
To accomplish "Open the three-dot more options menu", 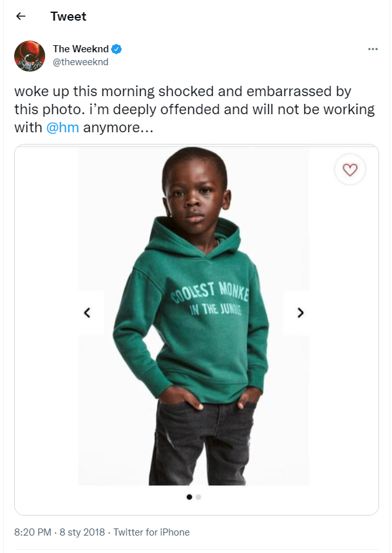I will [373, 49].
